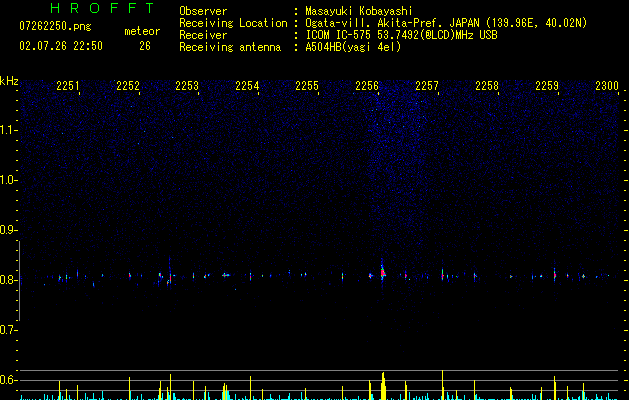Click the HROFFT title text
629x400 pixels.
[102, 8]
